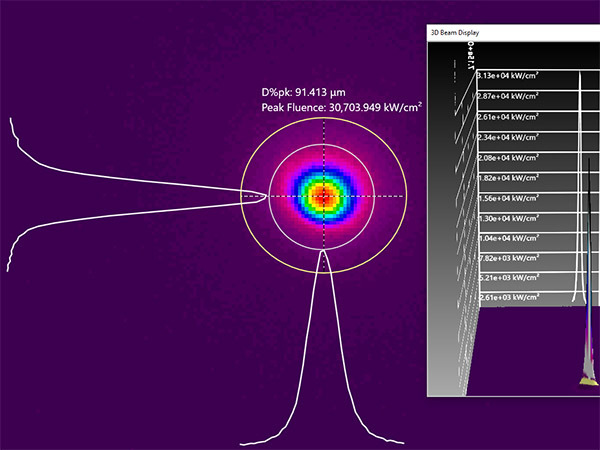The width and height of the screenshot is (600, 450).
Task: Click the 2.34e+04 kW/cm² scale label
Action: [508, 138]
